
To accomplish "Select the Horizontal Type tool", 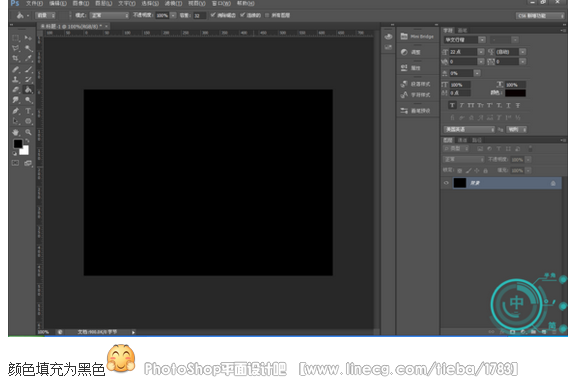I will pyautogui.click(x=28, y=111).
